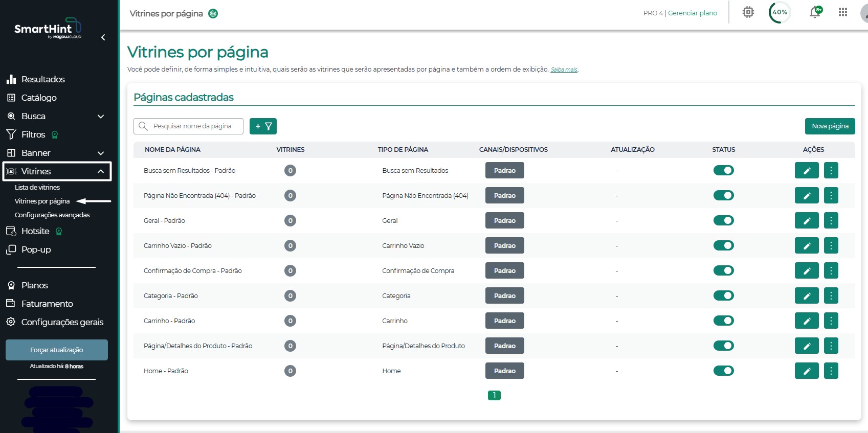Click the add filter button
This screenshot has width=868, height=433.
(263, 126)
